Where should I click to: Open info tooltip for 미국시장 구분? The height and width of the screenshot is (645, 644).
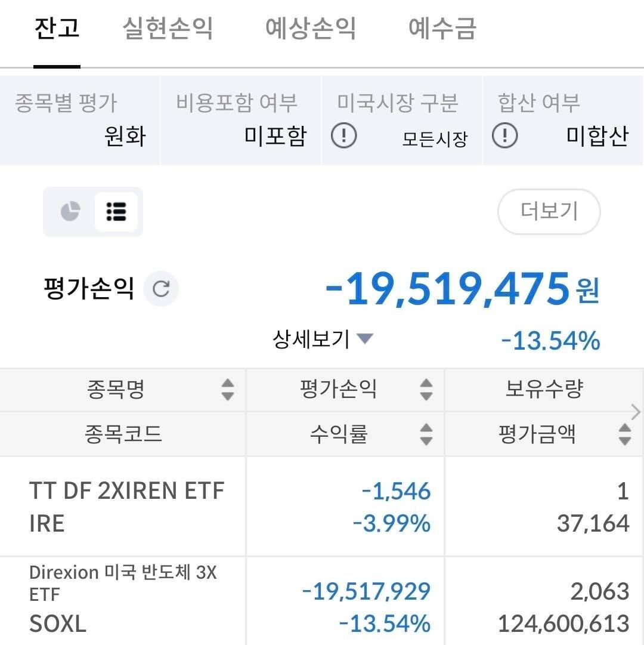[x=345, y=136]
